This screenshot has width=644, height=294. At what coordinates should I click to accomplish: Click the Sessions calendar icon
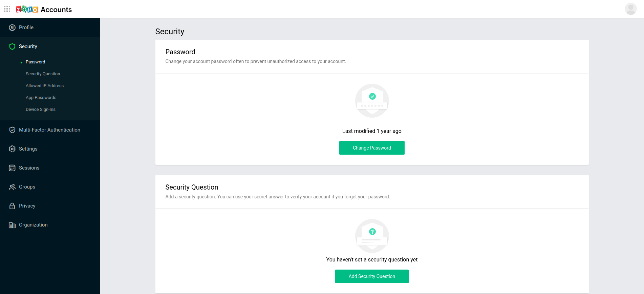click(12, 168)
